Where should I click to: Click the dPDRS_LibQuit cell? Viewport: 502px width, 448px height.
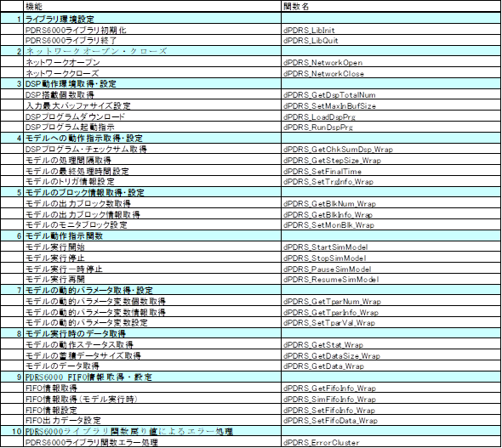391,40
